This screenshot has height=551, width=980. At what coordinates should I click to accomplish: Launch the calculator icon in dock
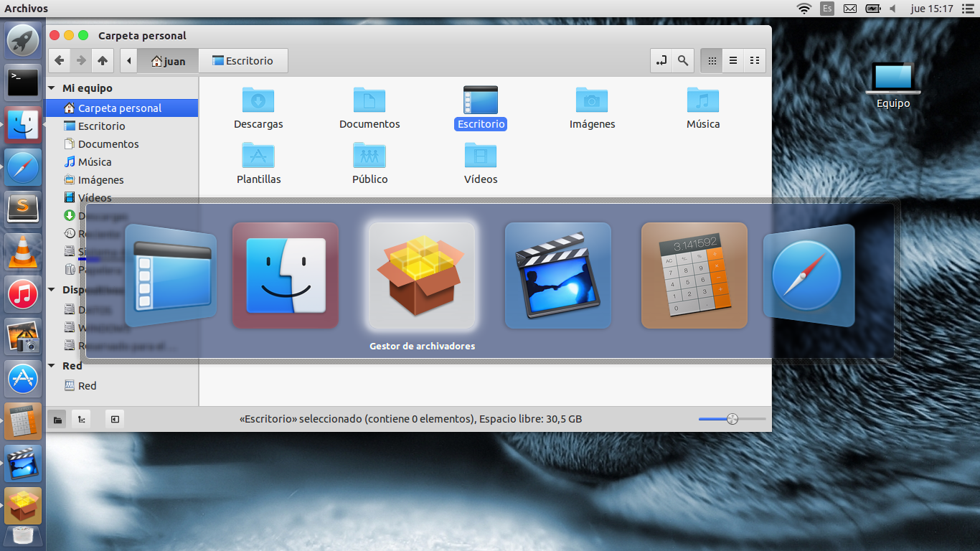tap(23, 420)
